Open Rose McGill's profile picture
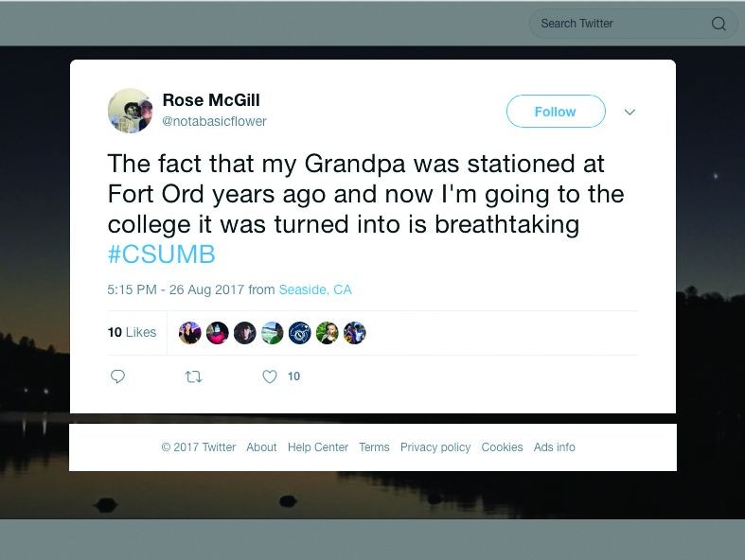Viewport: 745px width, 560px height. click(130, 111)
